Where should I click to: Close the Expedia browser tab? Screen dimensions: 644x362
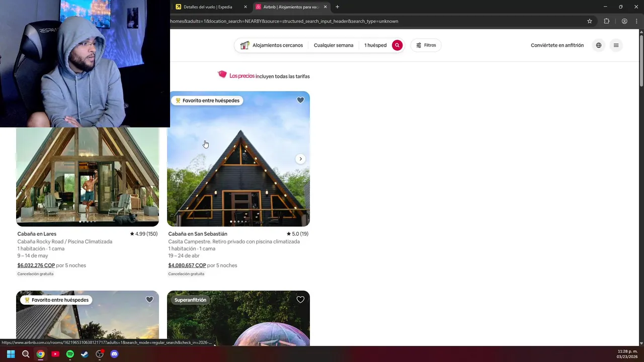(x=246, y=7)
